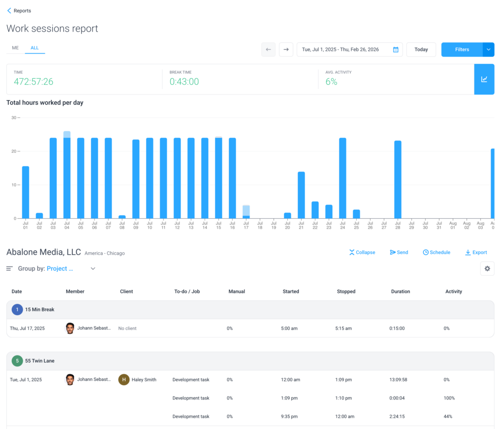Image resolution: width=504 pixels, height=429 pixels.
Task: Open the Group by Project dropdown
Action: point(93,269)
